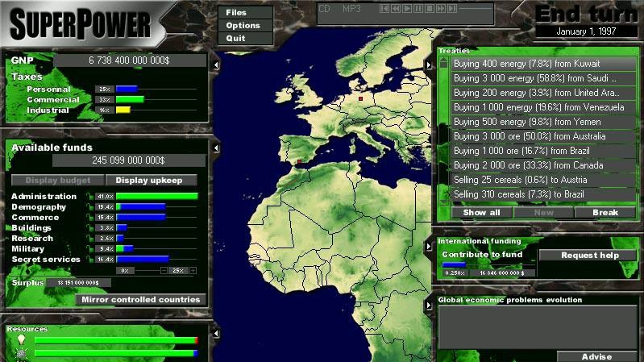Open the Options menu
This screenshot has width=644, height=362.
pos(243,26)
